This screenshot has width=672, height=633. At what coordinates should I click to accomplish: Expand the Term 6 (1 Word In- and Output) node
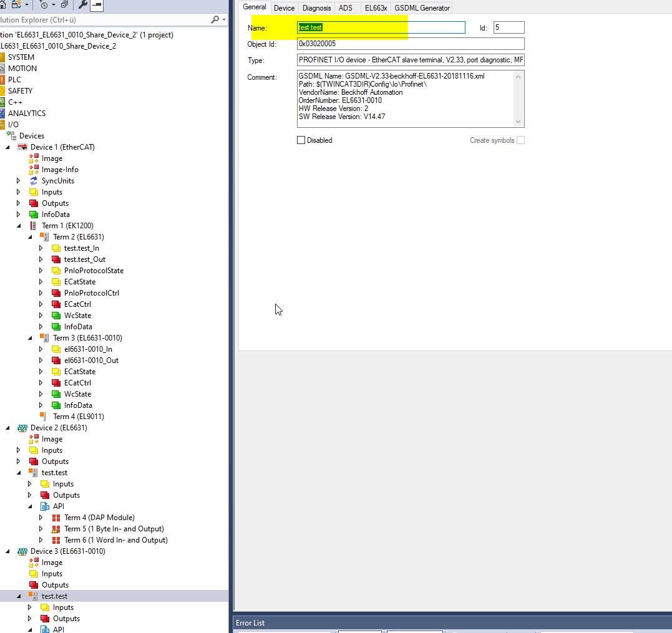(x=41, y=540)
